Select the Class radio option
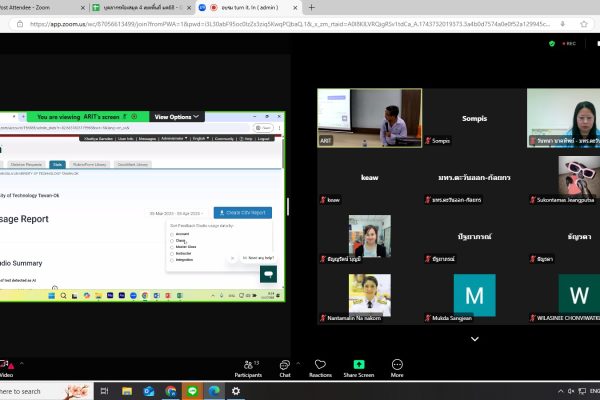The height and width of the screenshot is (400, 600). [x=172, y=241]
